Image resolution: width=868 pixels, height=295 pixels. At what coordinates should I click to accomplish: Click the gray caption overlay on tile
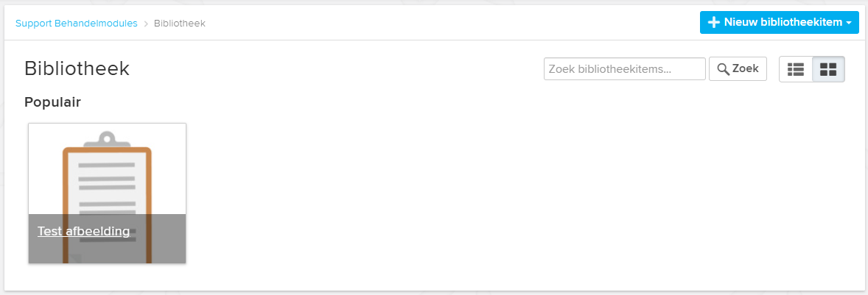(107, 238)
